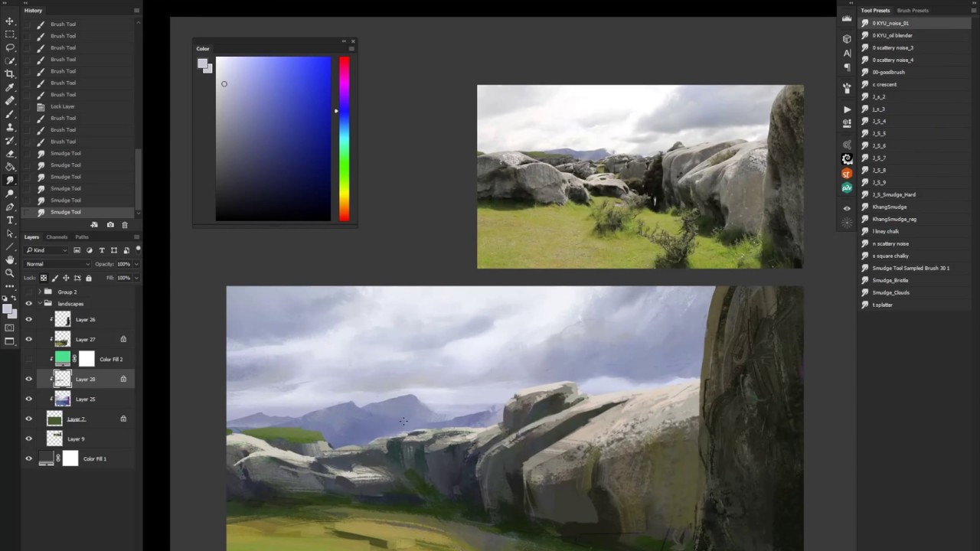980x551 pixels.
Task: Switch to the Channels tab
Action: pos(57,237)
